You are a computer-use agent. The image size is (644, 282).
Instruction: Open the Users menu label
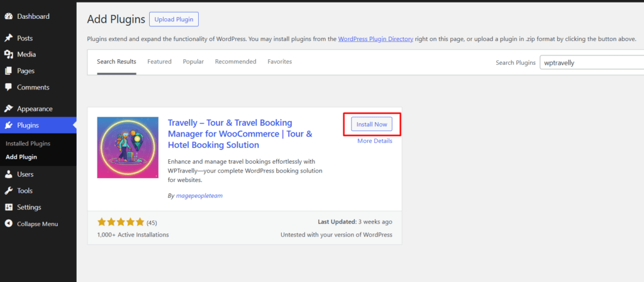pos(25,174)
